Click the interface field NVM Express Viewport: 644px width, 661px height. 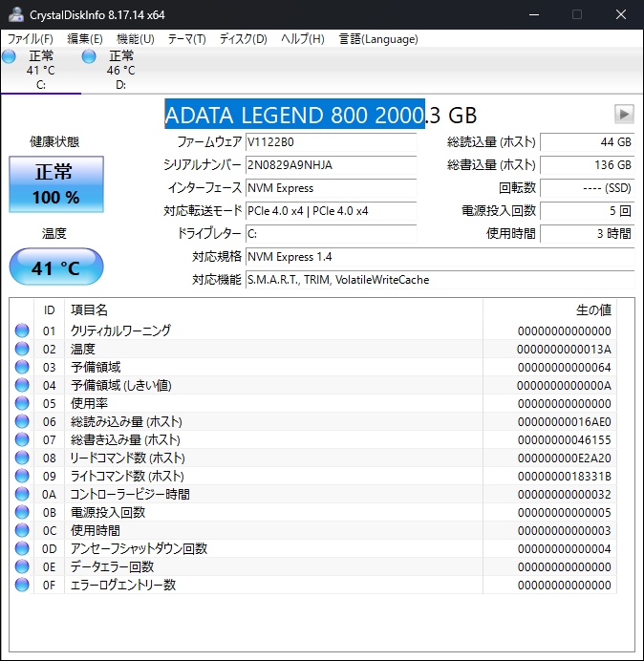click(331, 188)
